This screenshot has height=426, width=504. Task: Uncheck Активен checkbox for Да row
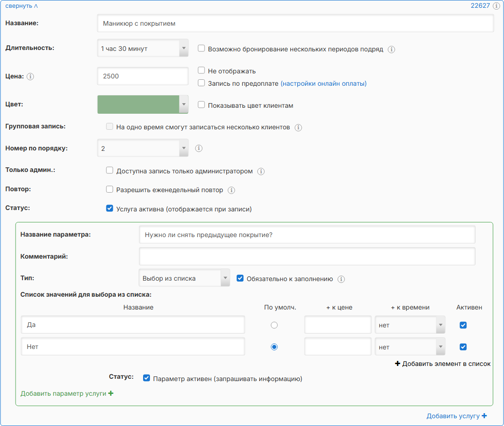[463, 325]
